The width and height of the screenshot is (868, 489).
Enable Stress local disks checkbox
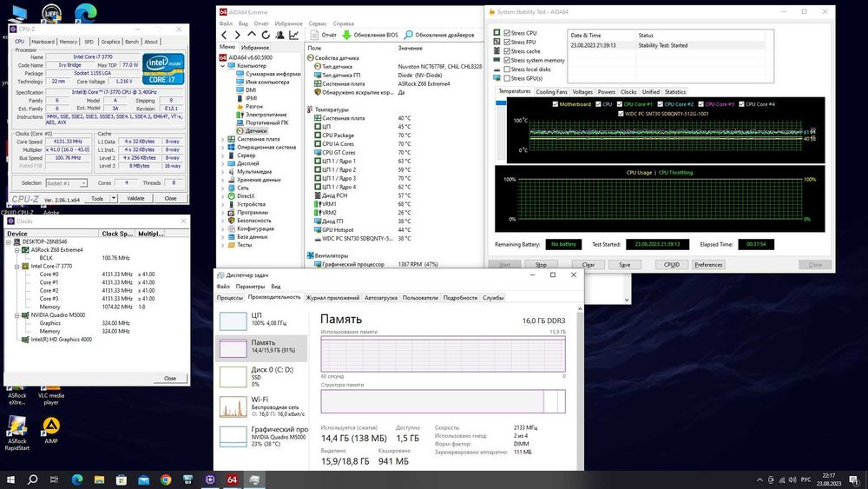point(507,69)
